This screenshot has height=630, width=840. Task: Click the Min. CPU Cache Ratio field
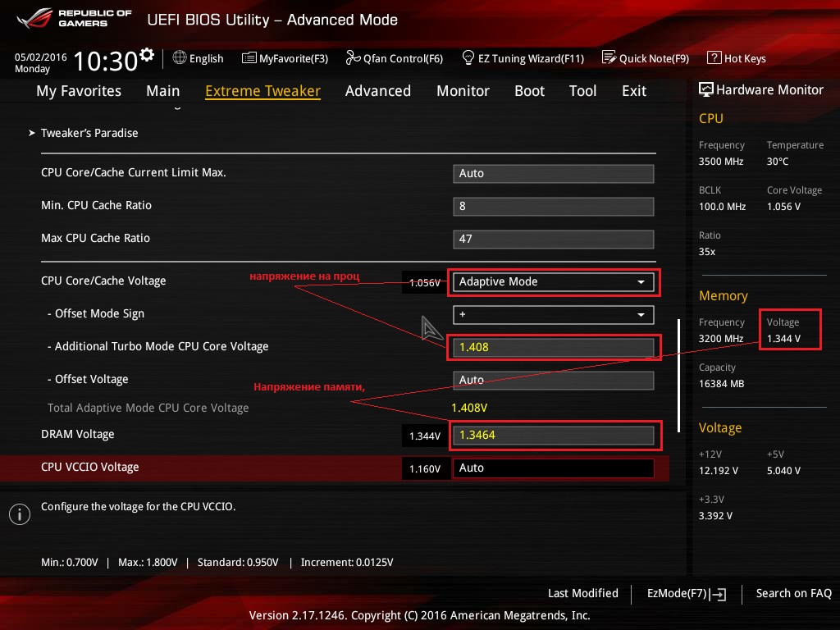coord(554,206)
